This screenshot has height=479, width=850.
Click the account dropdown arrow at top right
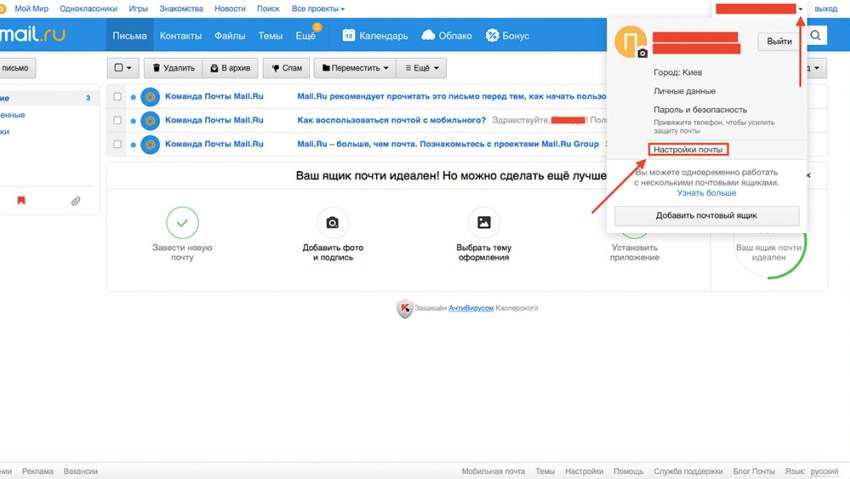(800, 9)
